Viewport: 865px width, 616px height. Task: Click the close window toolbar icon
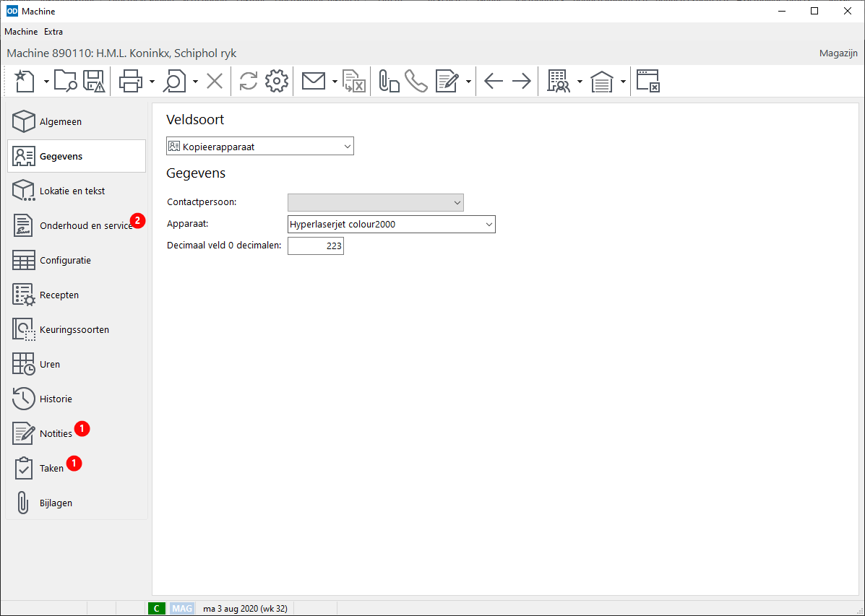[647, 82]
